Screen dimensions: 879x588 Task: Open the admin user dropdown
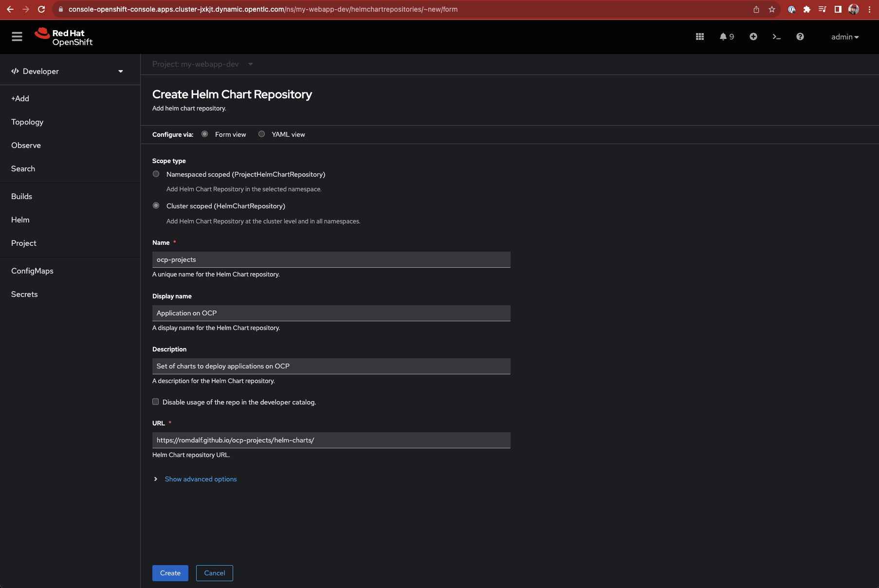pyautogui.click(x=844, y=37)
